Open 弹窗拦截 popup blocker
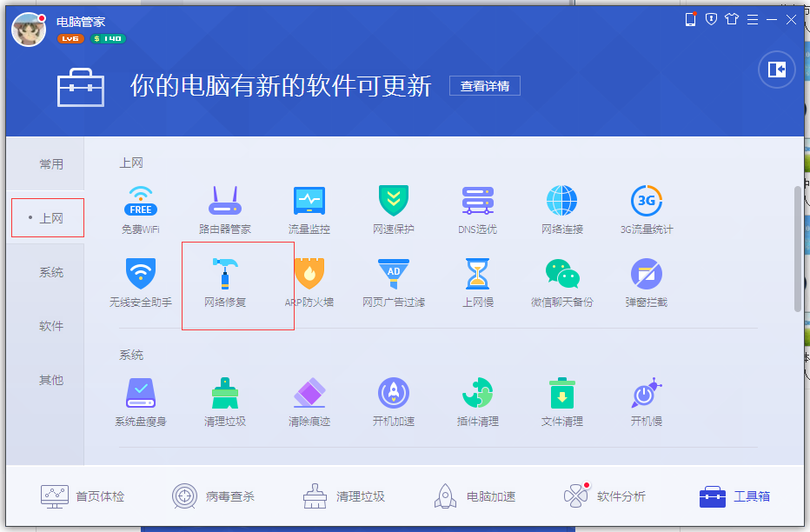Screen dimensions: 810x532 [x=647, y=283]
